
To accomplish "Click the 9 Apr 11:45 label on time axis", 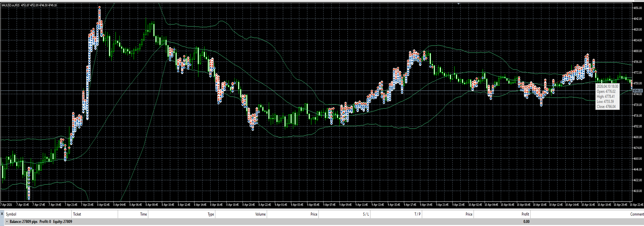I will coord(362,205).
